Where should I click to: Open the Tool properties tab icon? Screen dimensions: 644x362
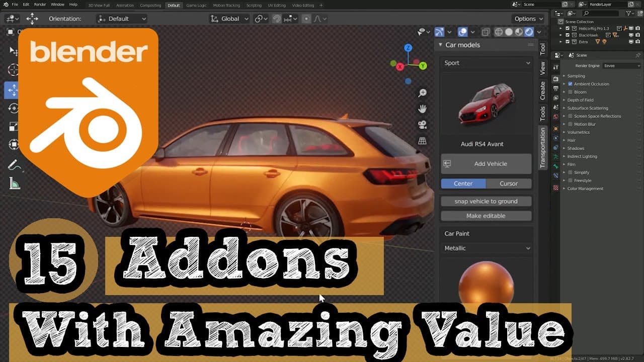tap(556, 67)
